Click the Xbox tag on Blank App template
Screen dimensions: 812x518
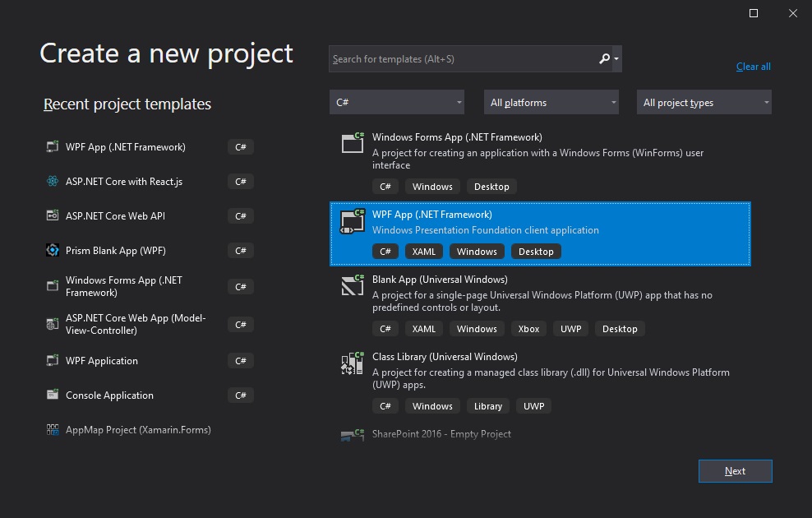528,328
